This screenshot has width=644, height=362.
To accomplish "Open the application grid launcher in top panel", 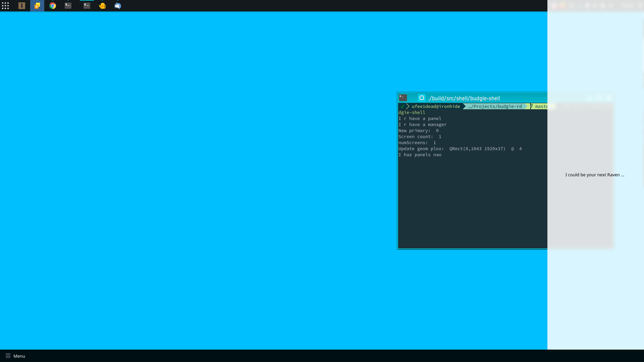I will click(x=5, y=6).
